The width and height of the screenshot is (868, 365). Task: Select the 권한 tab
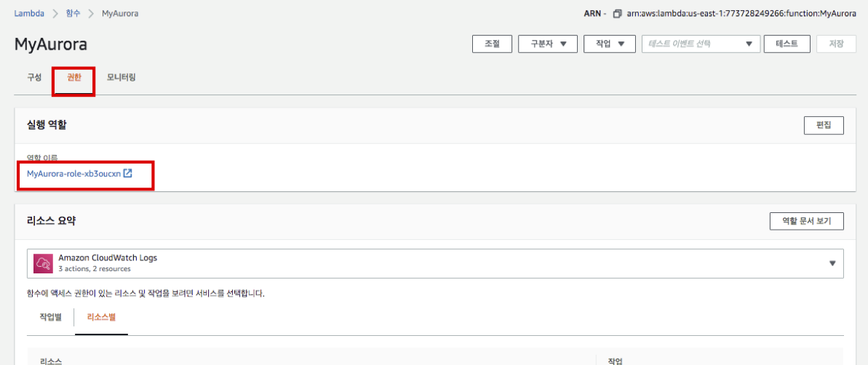pyautogui.click(x=74, y=77)
